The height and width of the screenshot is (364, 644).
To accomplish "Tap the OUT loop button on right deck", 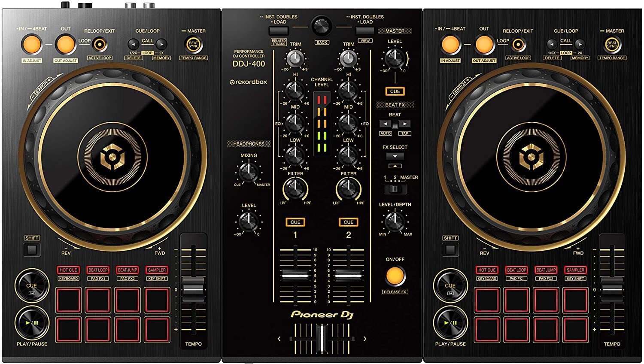I will [484, 44].
